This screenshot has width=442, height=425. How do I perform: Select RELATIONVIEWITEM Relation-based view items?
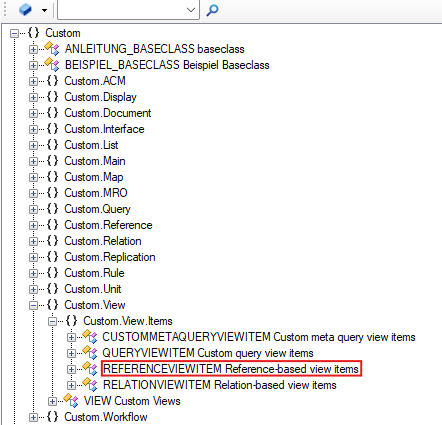220,385
